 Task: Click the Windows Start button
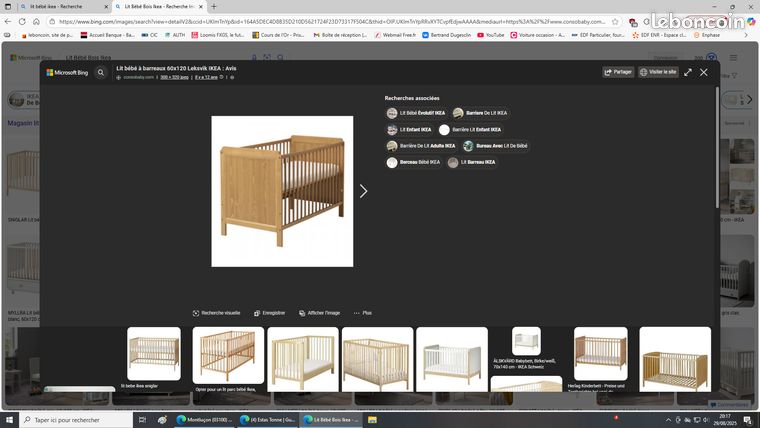[x=9, y=420]
